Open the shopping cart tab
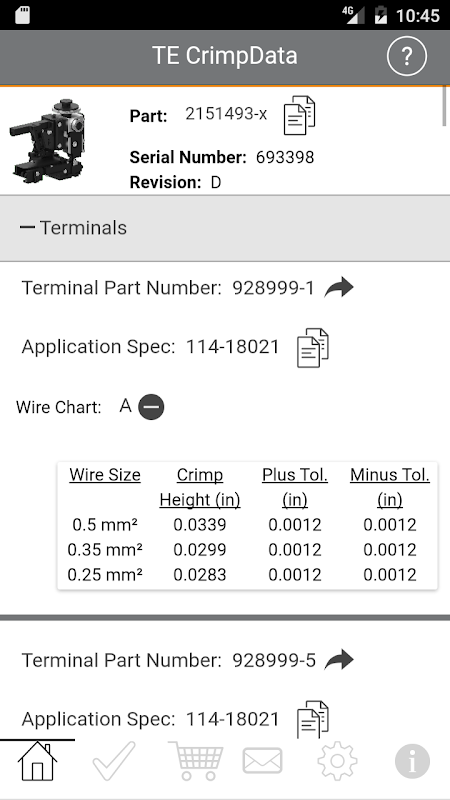This screenshot has width=450, height=800. click(x=195, y=761)
